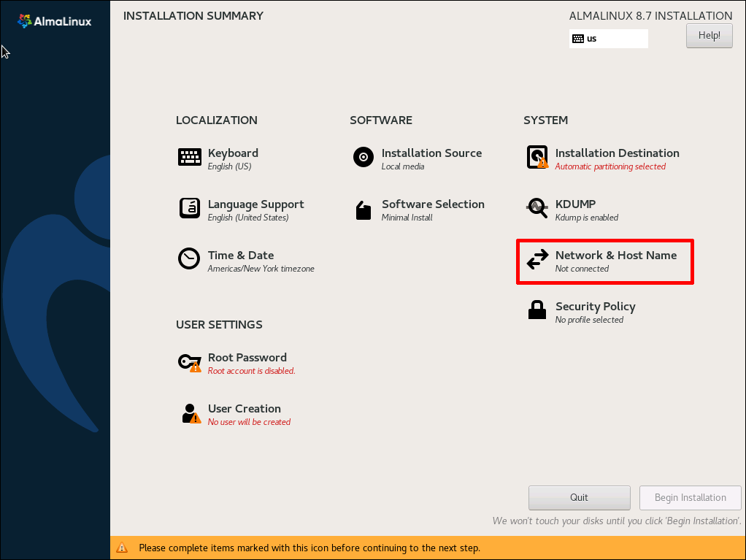Click 'English (US)' keyboard text
This screenshot has width=746, height=560.
coord(229,166)
